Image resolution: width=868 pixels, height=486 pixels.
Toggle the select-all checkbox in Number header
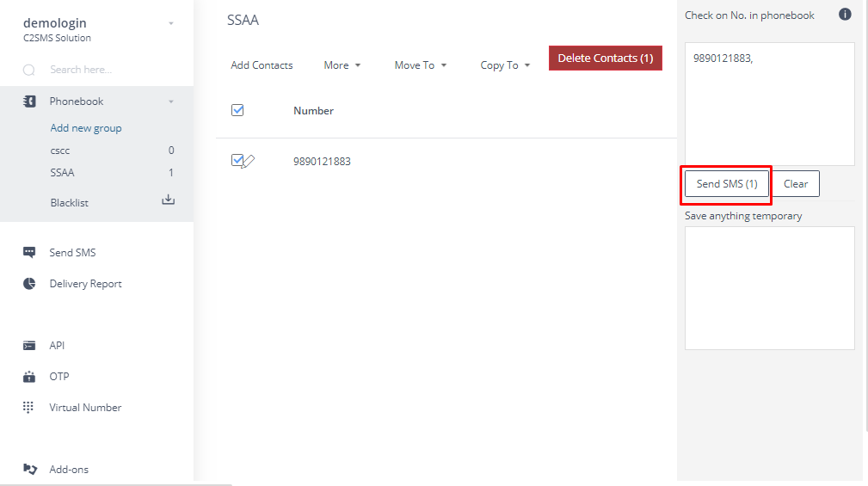pos(237,110)
